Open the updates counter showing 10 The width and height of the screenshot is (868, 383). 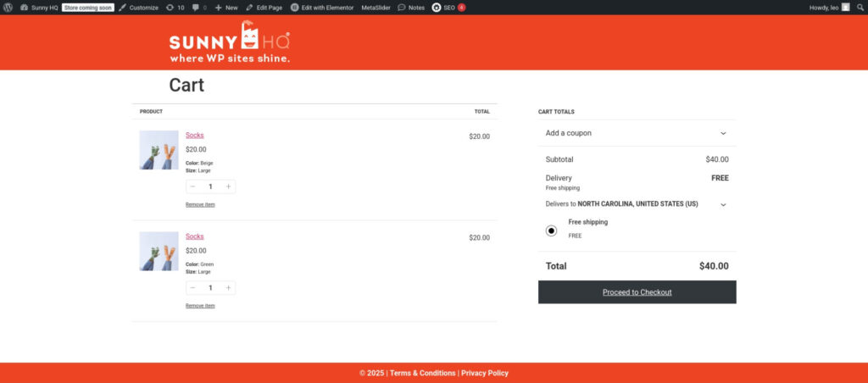click(x=175, y=8)
